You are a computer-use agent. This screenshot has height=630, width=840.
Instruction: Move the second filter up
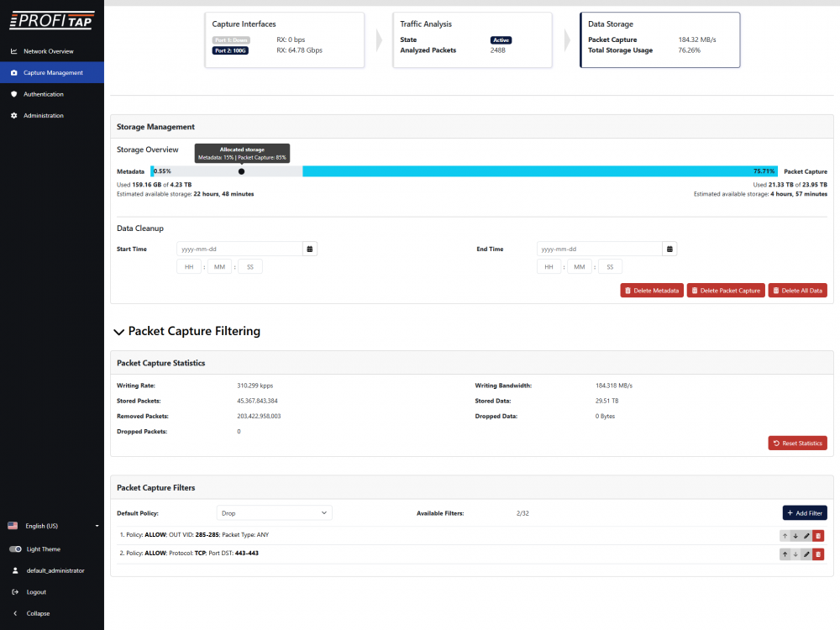click(785, 554)
